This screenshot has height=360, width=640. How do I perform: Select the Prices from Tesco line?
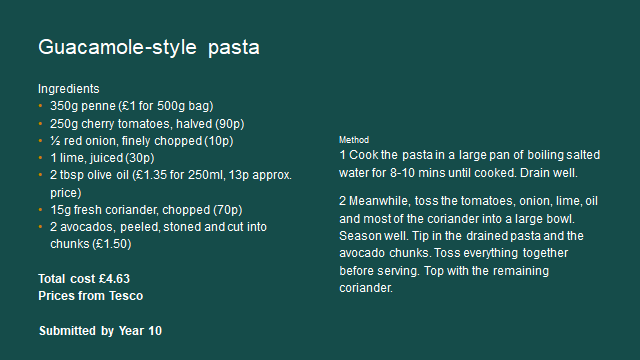click(x=91, y=296)
